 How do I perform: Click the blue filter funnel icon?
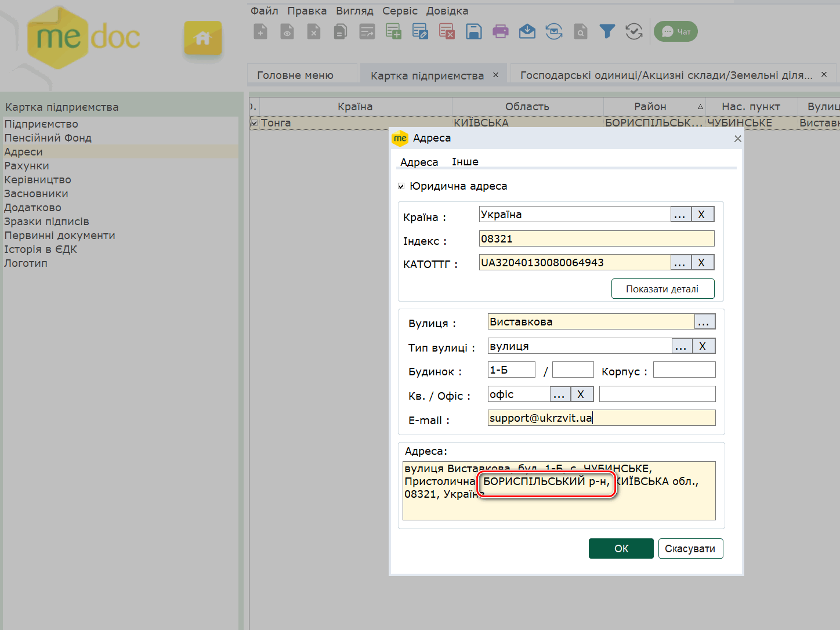607,32
